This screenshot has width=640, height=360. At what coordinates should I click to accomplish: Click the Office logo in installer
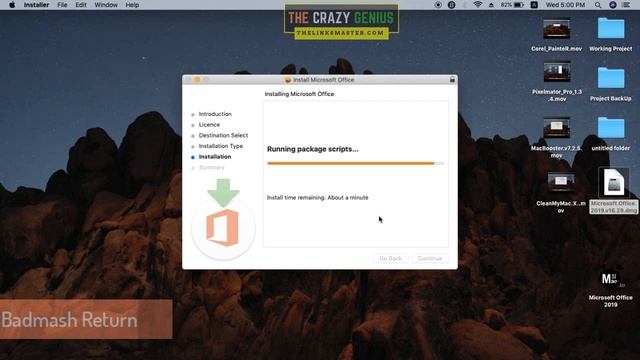pyautogui.click(x=222, y=228)
